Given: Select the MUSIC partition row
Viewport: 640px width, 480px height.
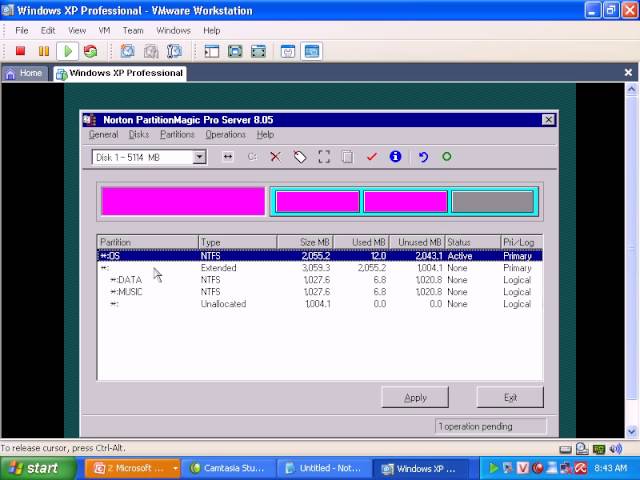Looking at the screenshot, I should click(x=320, y=292).
